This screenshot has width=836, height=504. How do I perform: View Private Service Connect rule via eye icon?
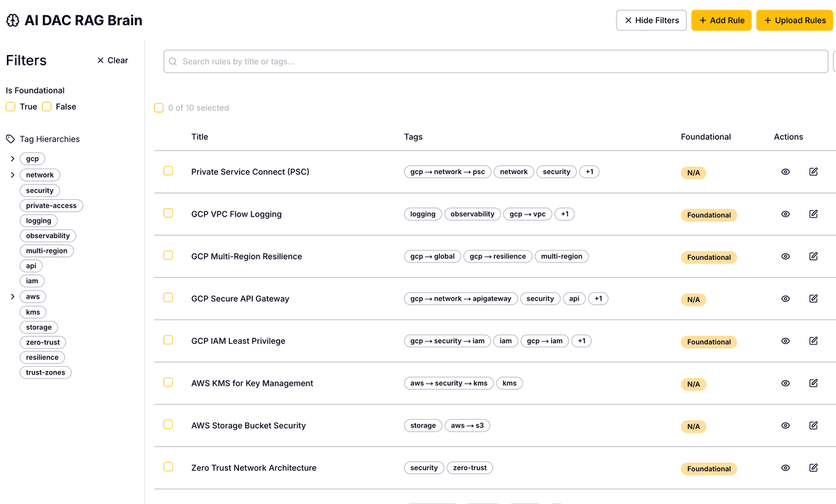(785, 171)
